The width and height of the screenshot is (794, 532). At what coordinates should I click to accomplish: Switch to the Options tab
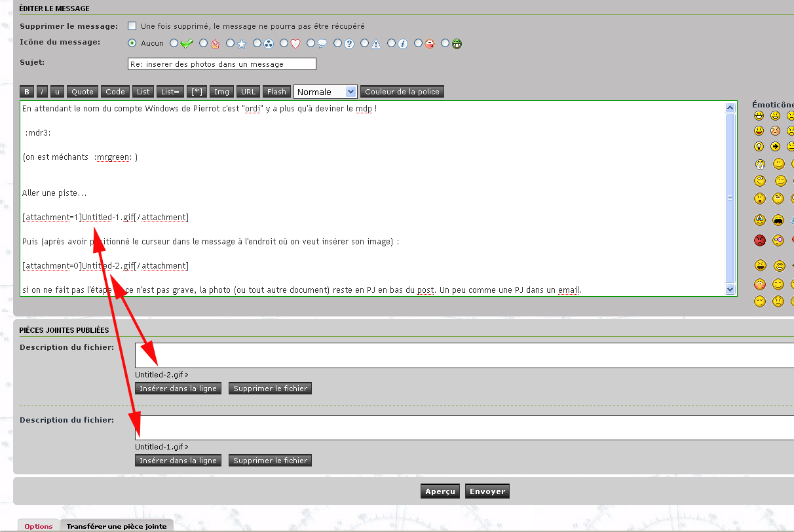[x=39, y=526]
